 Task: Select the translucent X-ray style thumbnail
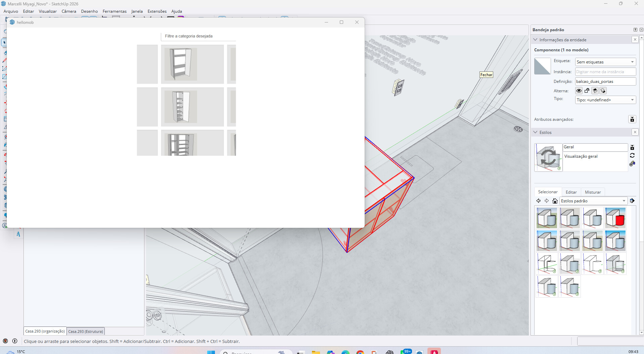point(615,263)
